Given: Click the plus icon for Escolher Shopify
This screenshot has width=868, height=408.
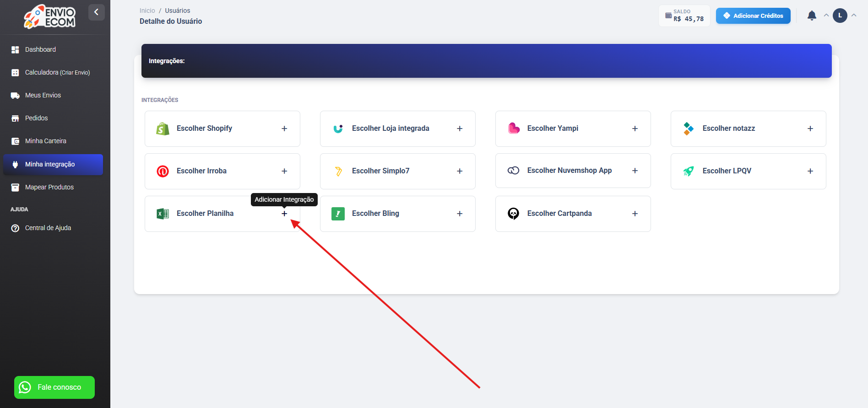Looking at the screenshot, I should 284,129.
